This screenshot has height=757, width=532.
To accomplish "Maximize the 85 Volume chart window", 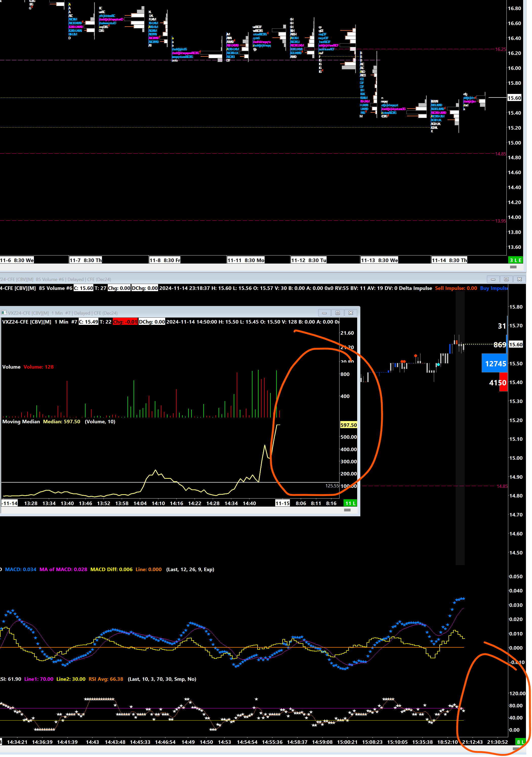I will [x=506, y=279].
